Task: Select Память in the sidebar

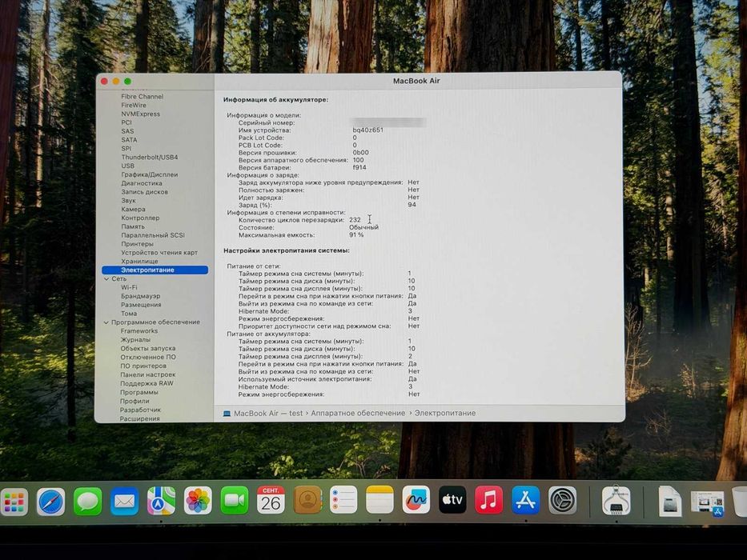Action: click(x=133, y=226)
